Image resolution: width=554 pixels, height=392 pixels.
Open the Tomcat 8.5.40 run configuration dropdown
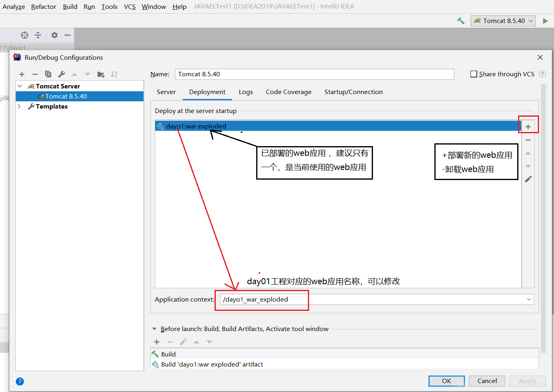[503, 21]
